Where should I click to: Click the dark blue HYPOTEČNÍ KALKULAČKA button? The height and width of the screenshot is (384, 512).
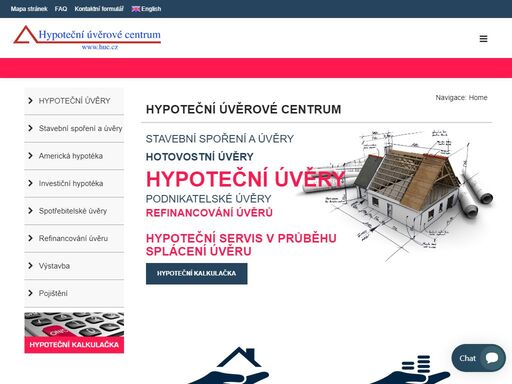click(197, 273)
